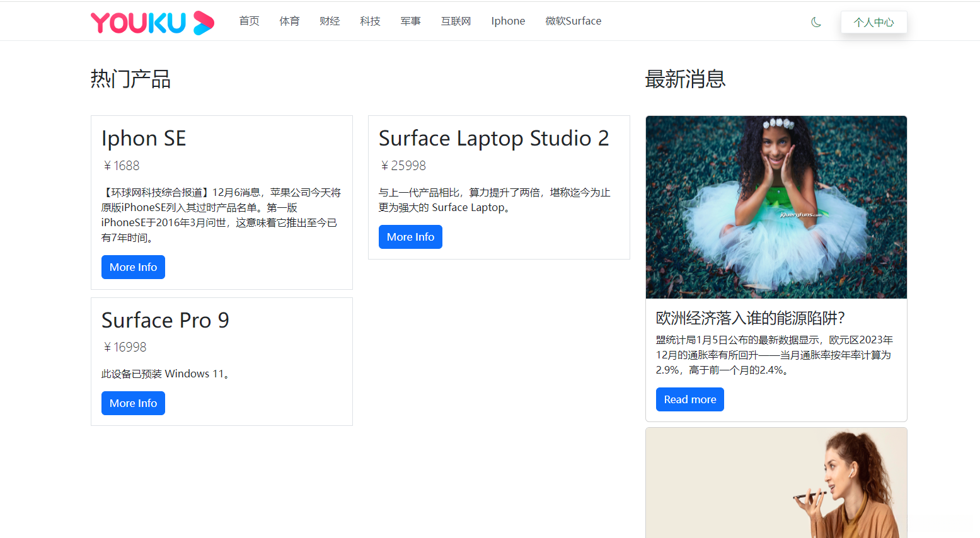Click the Surface Laptop Studio 2 title
This screenshot has width=980, height=538.
[494, 139]
